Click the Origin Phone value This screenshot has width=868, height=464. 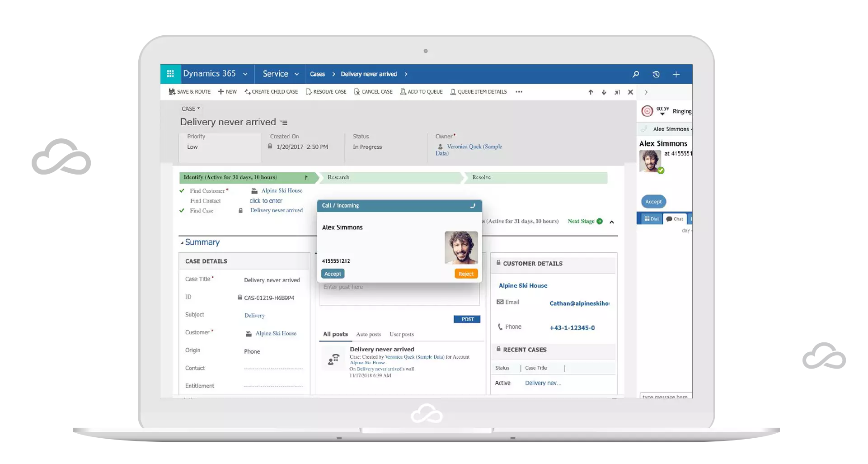point(252,351)
